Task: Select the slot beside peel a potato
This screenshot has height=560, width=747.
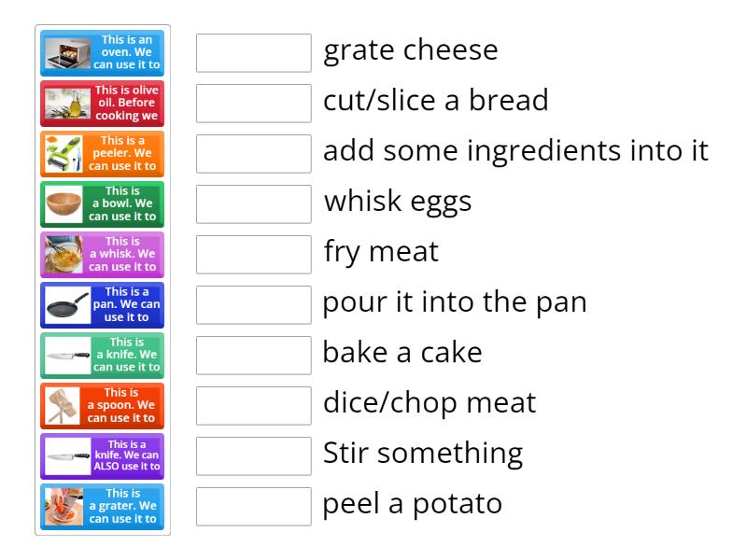Action: click(253, 507)
